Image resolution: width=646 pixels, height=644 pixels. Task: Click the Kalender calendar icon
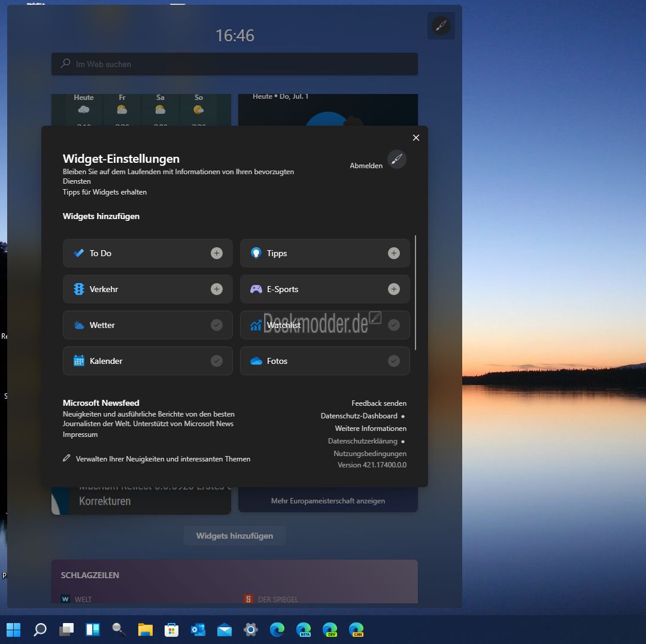[x=78, y=361]
